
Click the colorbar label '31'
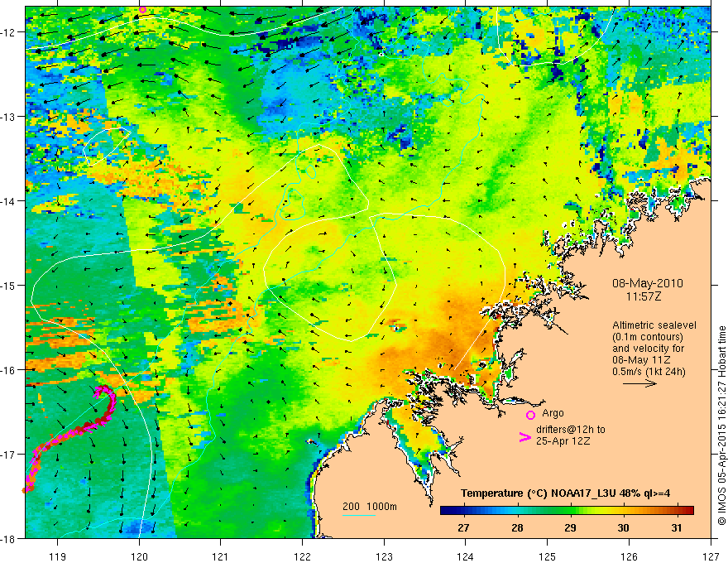coord(677,527)
